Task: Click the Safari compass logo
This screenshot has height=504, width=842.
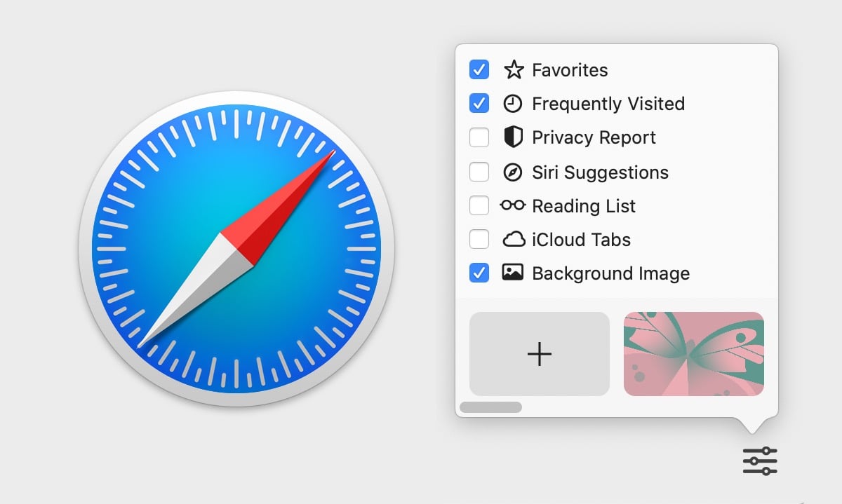Action: click(236, 249)
